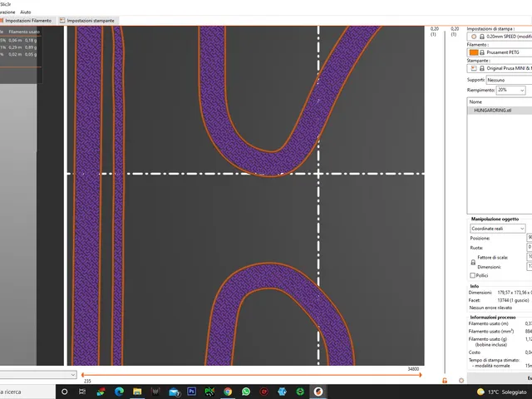Viewport: 532px width, 399px height.
Task: Open the red circular app on taskbar
Action: click(x=264, y=392)
